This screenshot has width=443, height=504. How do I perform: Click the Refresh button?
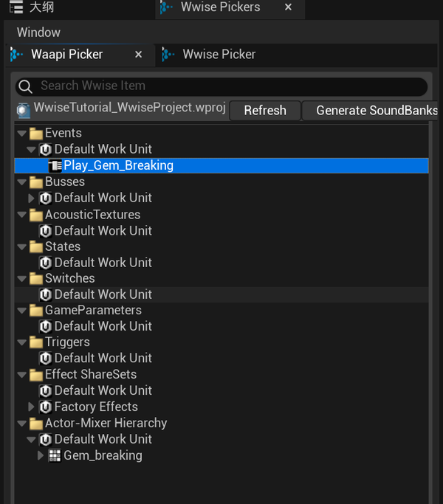click(x=264, y=111)
